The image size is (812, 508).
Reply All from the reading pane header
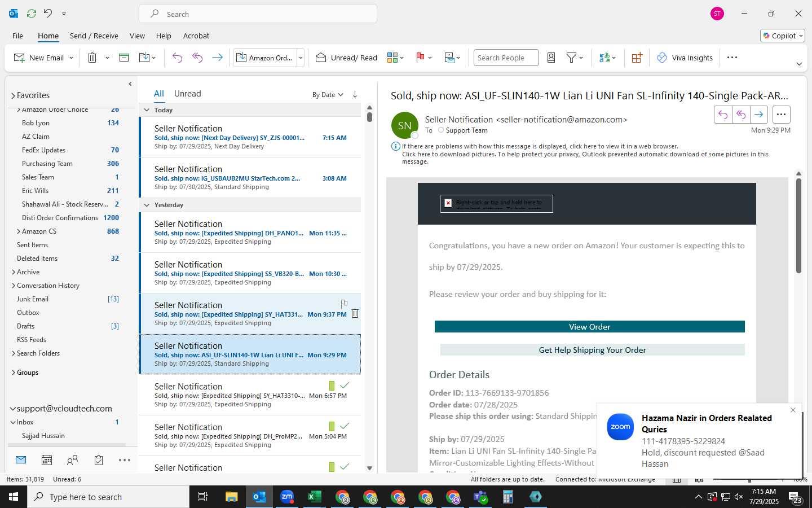point(741,115)
